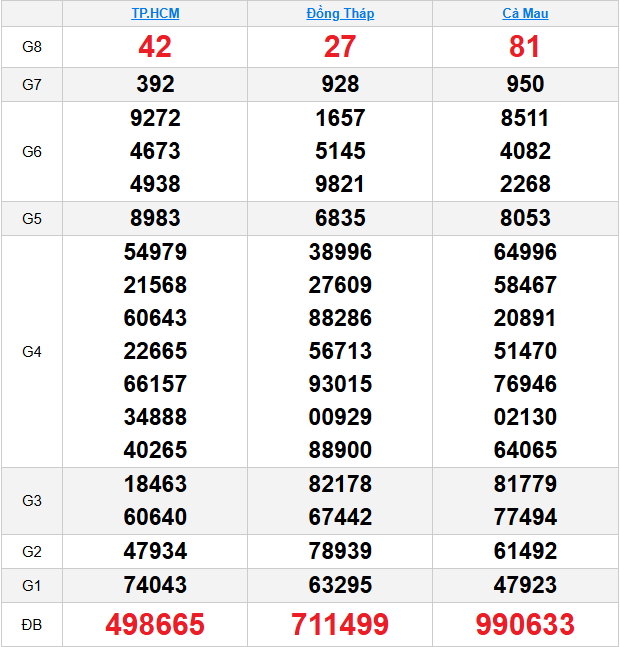This screenshot has width=620, height=647.
Task: Click the G8 row label
Action: (32, 47)
